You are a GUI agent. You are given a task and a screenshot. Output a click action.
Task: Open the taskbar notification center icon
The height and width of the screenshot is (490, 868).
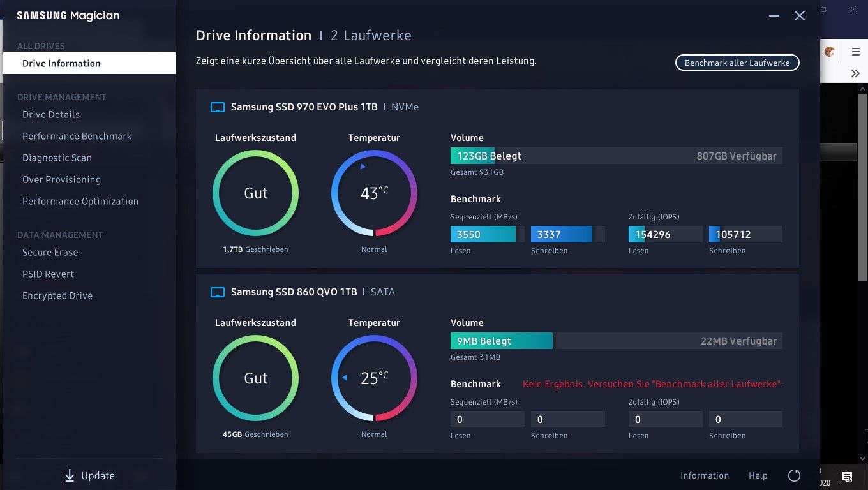pyautogui.click(x=847, y=477)
